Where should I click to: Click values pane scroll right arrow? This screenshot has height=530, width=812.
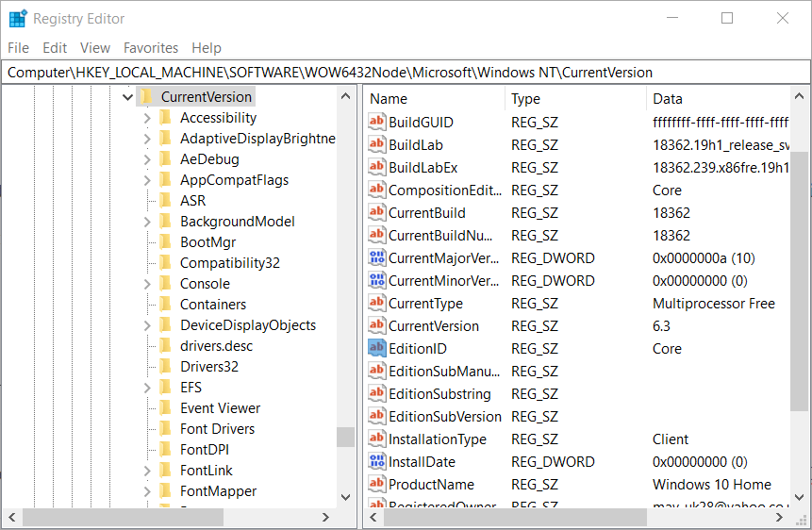[x=779, y=517]
